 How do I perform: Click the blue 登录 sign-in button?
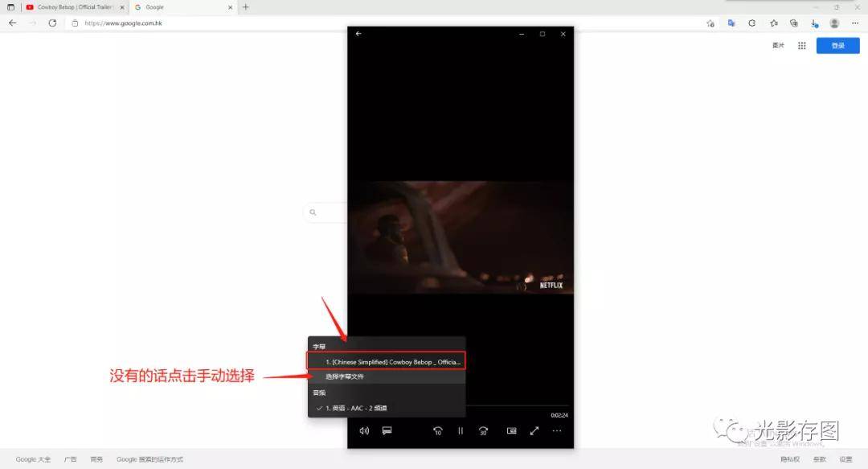click(x=837, y=46)
